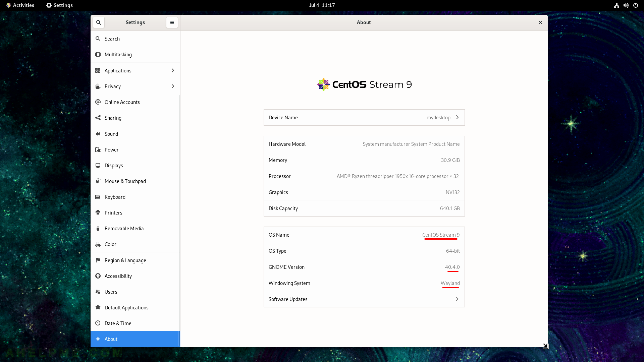Screen dimensions: 644x362
Task: Click the Online Accounts at-sign icon
Action: (x=98, y=102)
